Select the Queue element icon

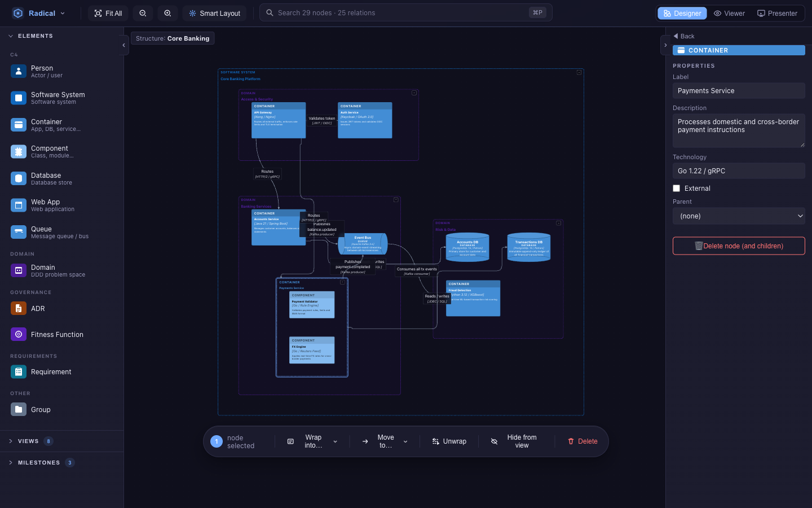[x=19, y=232]
